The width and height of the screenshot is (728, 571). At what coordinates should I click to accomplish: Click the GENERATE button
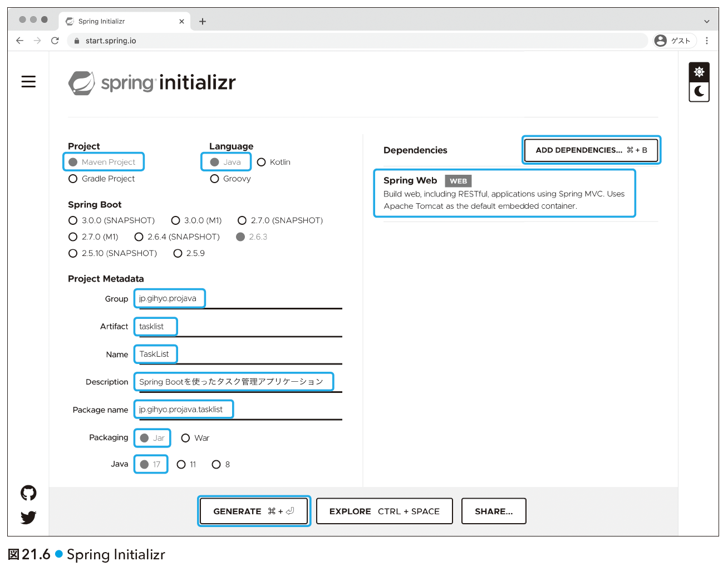click(x=254, y=511)
